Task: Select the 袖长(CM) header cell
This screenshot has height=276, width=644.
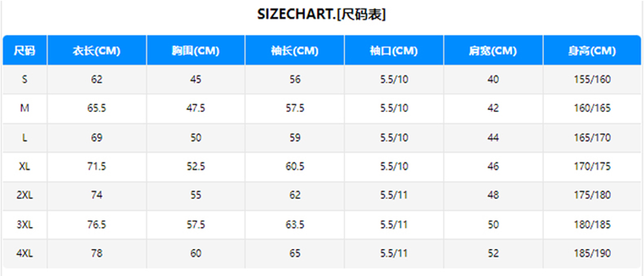Action: (x=295, y=51)
